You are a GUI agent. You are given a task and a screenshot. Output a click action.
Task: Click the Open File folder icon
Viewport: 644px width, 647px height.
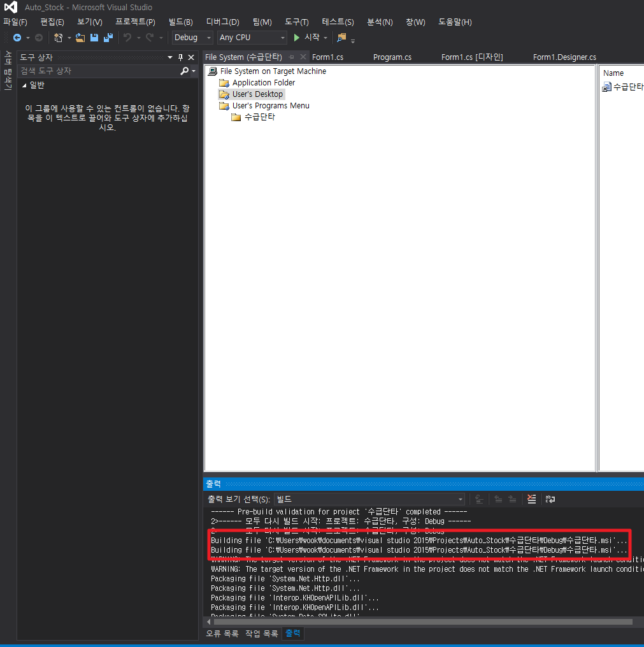tap(80, 38)
